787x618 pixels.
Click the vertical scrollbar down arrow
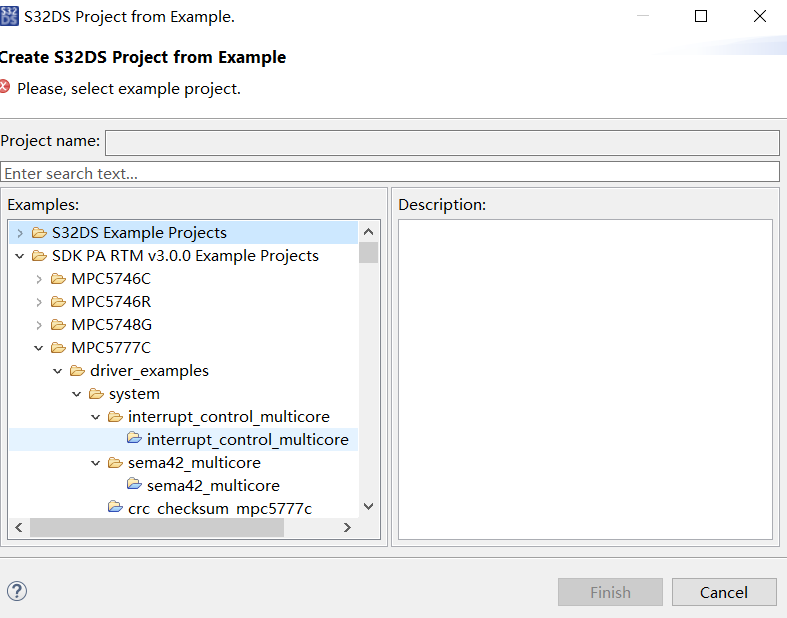click(368, 508)
